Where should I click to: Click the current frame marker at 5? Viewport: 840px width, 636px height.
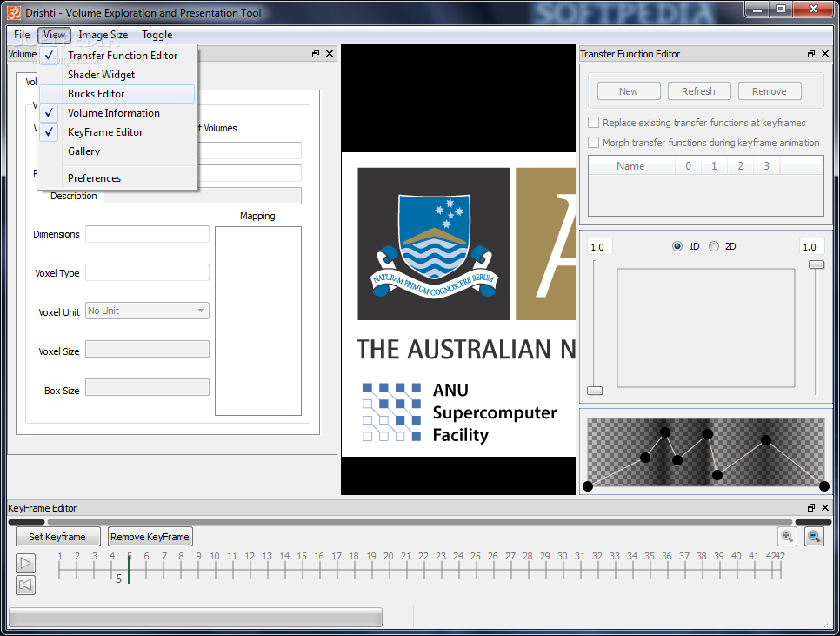pyautogui.click(x=129, y=569)
